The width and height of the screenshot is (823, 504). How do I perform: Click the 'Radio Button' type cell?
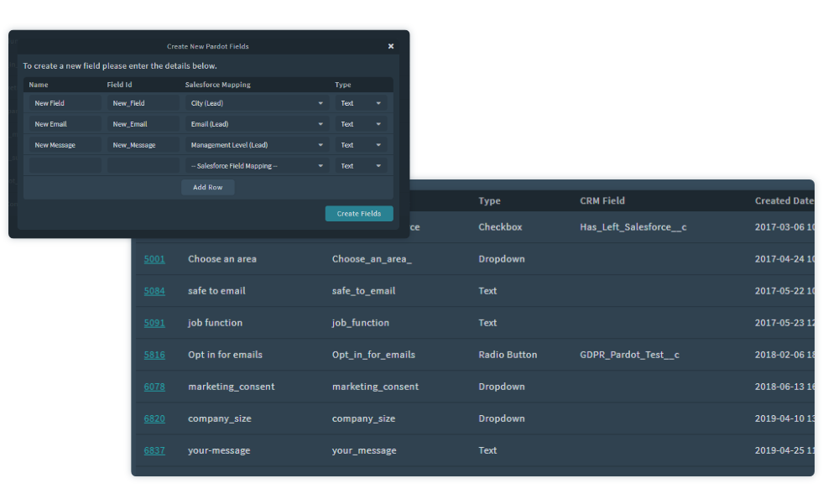click(508, 355)
